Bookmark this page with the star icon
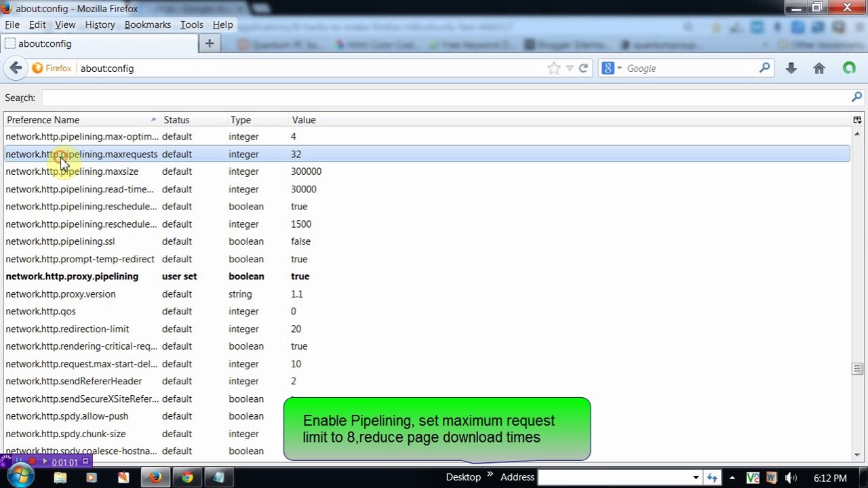Image resolution: width=868 pixels, height=488 pixels. (554, 68)
